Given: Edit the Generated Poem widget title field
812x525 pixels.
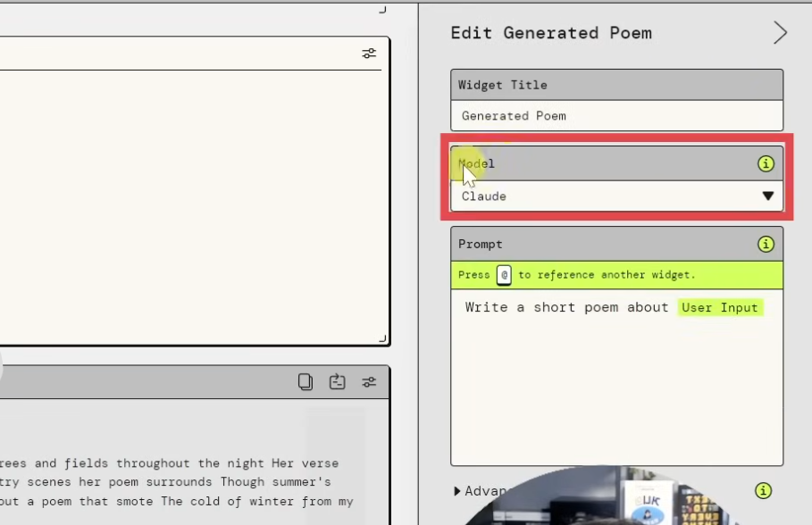Looking at the screenshot, I should point(616,116).
